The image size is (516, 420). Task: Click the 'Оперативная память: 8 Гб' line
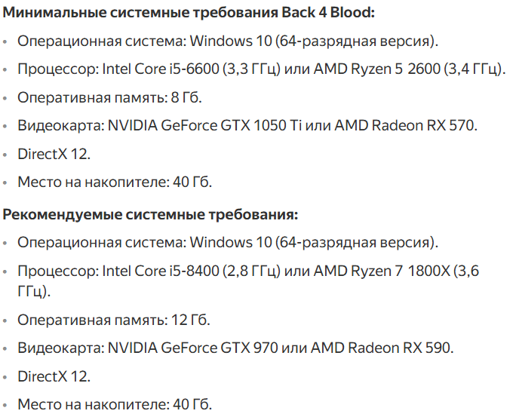(109, 97)
